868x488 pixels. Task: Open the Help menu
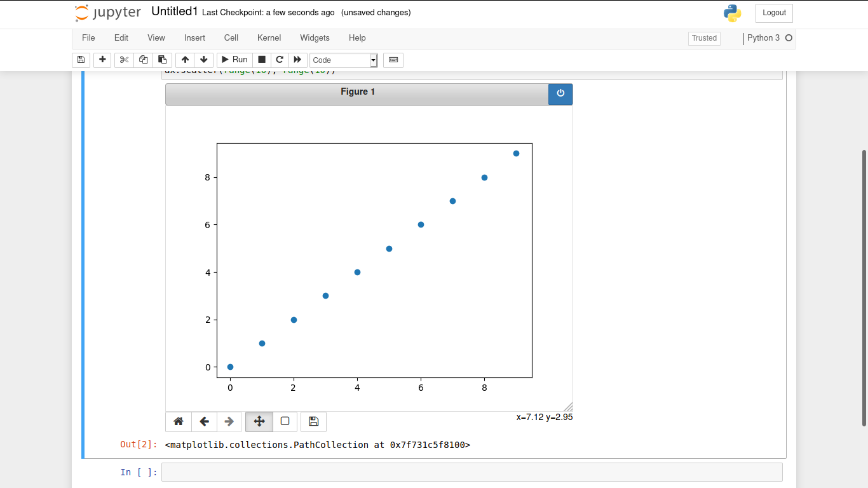click(x=357, y=38)
